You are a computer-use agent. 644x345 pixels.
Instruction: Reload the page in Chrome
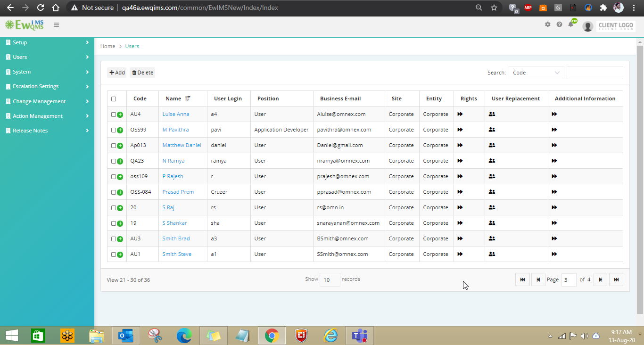41,8
